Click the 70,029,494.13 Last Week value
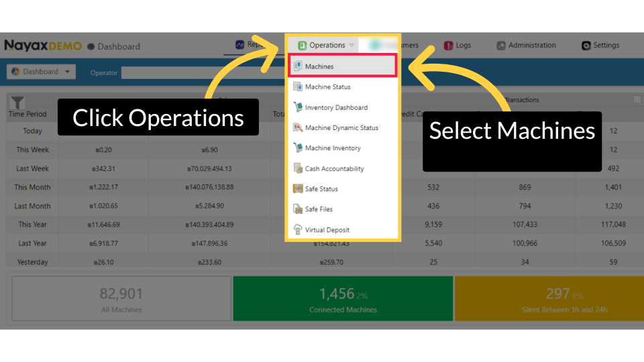This screenshot has height=362, width=644. pos(209,169)
